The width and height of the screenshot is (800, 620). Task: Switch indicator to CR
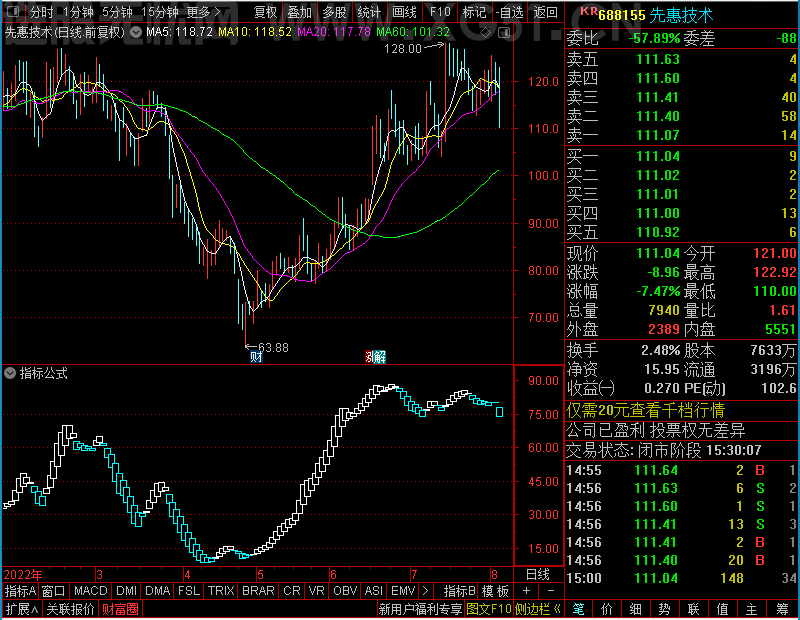(x=292, y=591)
